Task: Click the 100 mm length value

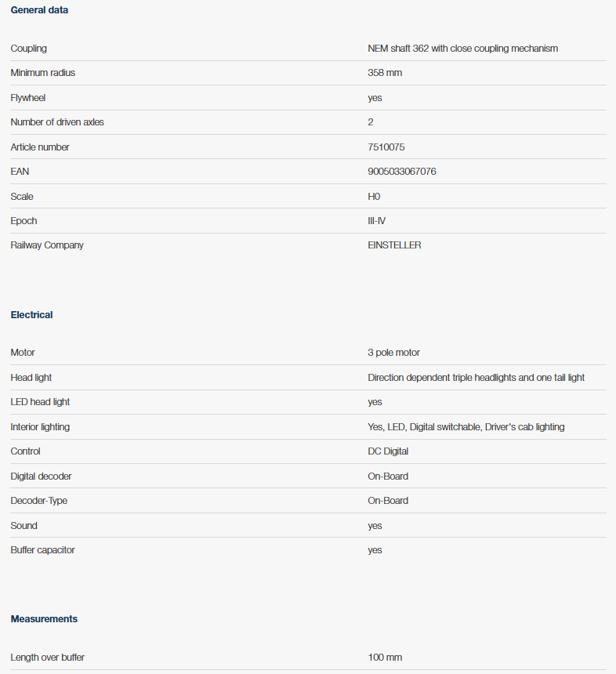Action: click(385, 658)
